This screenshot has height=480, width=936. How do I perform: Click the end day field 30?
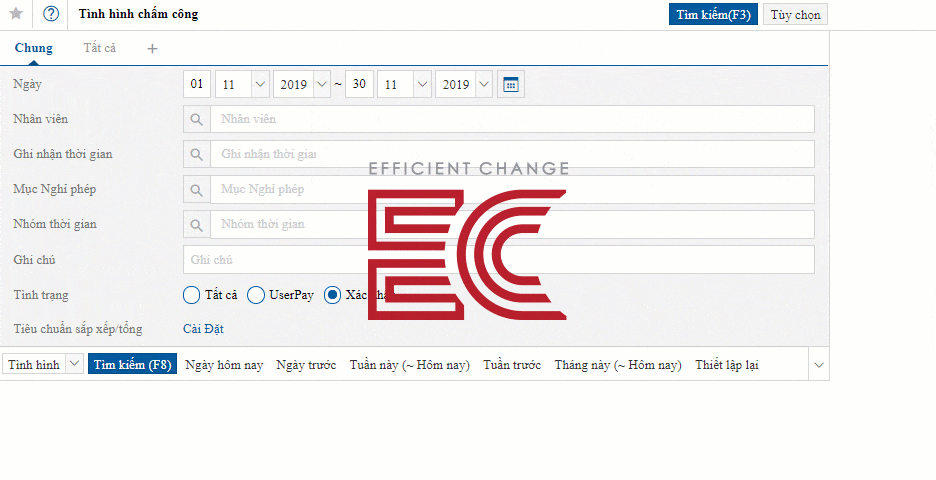click(359, 85)
